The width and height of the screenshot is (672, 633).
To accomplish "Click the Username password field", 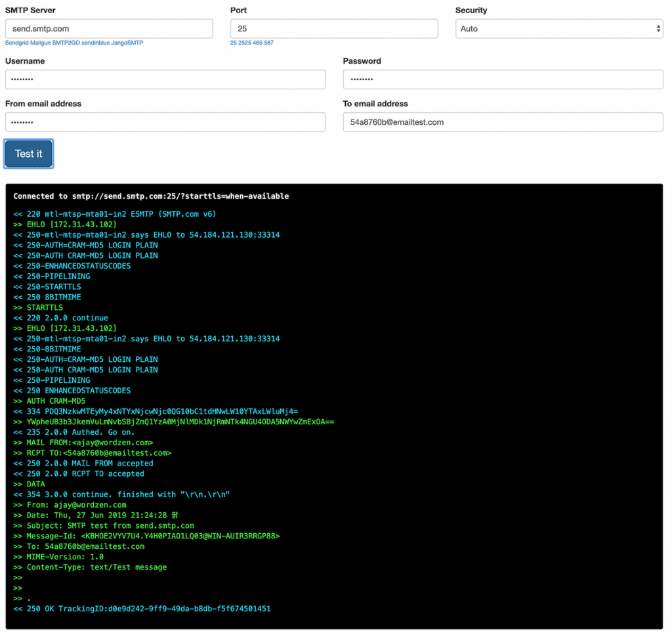I will [164, 79].
